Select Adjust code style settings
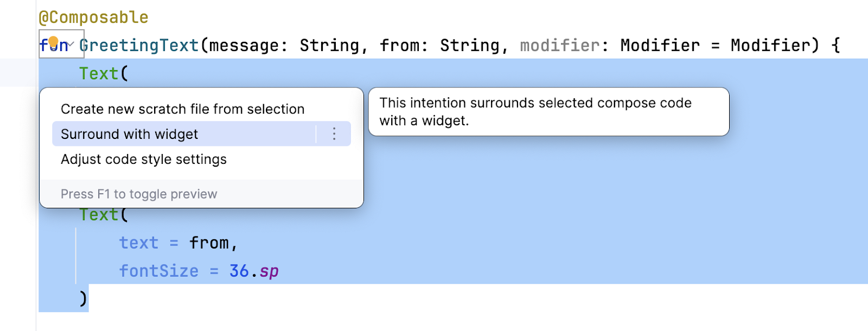The height and width of the screenshot is (331, 868). coord(144,160)
